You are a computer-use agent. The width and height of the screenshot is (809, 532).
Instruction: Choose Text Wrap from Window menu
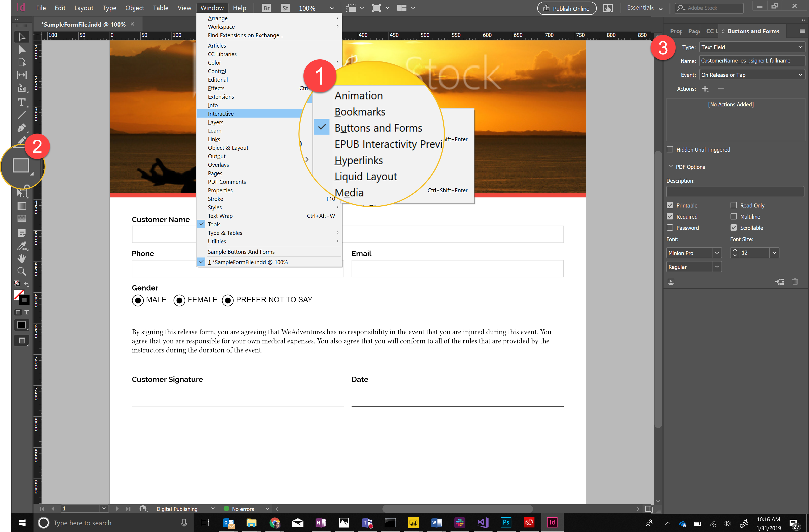tap(269, 216)
